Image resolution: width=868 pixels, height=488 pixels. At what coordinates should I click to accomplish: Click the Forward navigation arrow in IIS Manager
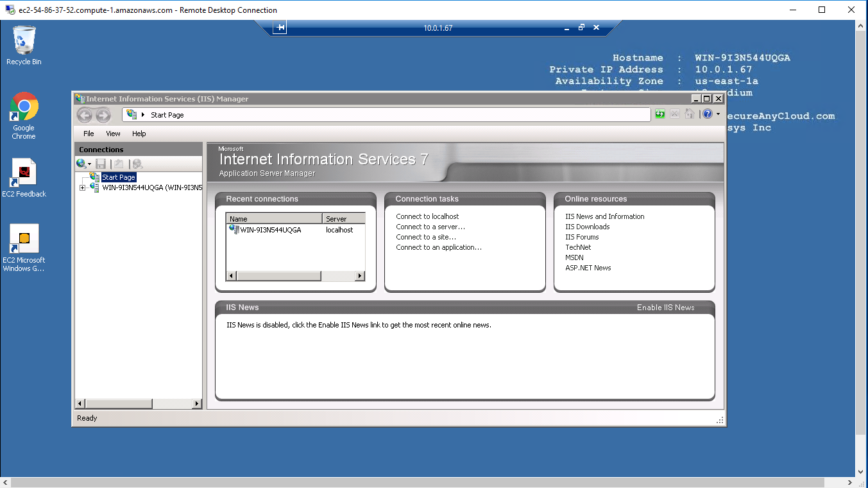[x=103, y=115]
